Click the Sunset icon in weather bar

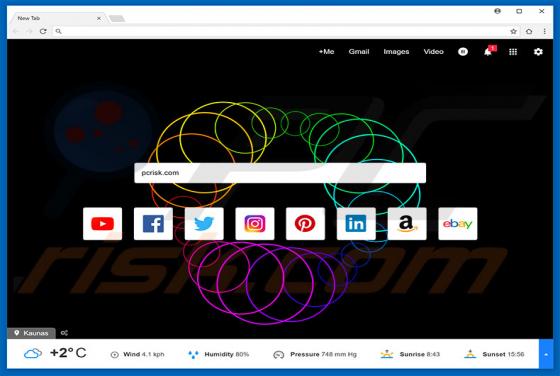(470, 354)
